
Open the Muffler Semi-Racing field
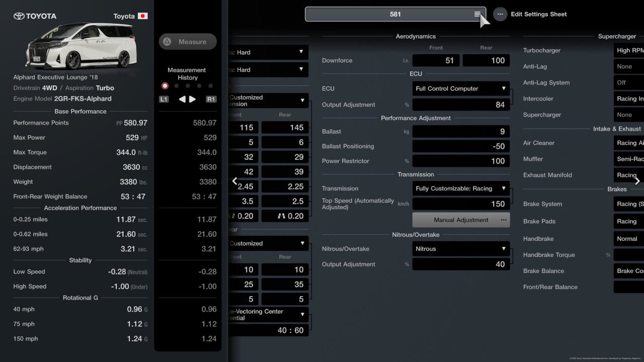pos(629,159)
